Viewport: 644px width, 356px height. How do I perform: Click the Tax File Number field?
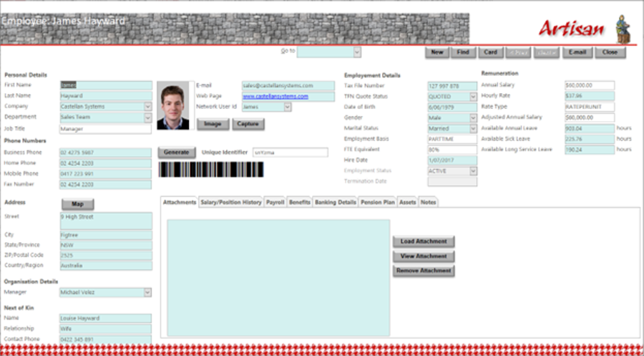(452, 87)
